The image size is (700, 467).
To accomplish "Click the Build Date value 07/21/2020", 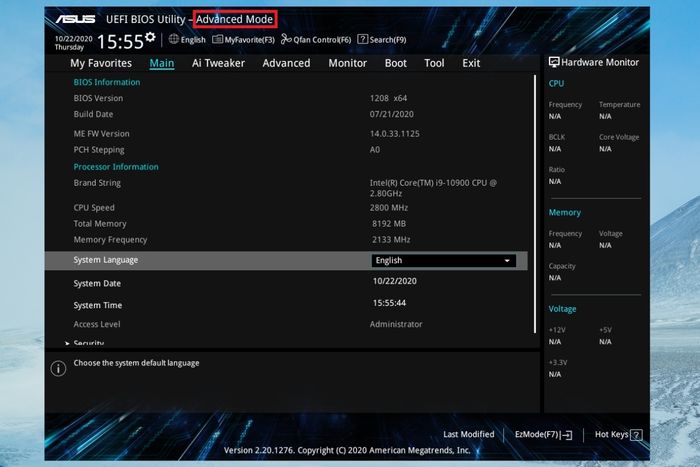I will (392, 114).
